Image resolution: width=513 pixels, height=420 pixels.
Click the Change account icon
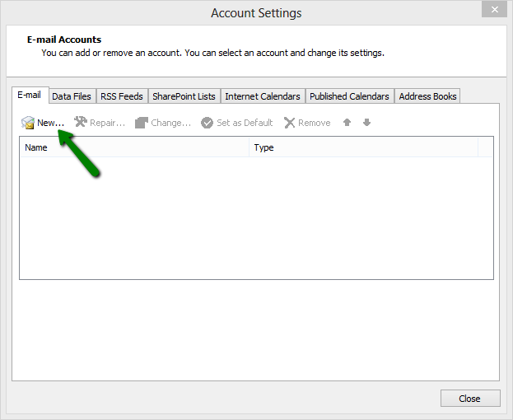pos(142,123)
